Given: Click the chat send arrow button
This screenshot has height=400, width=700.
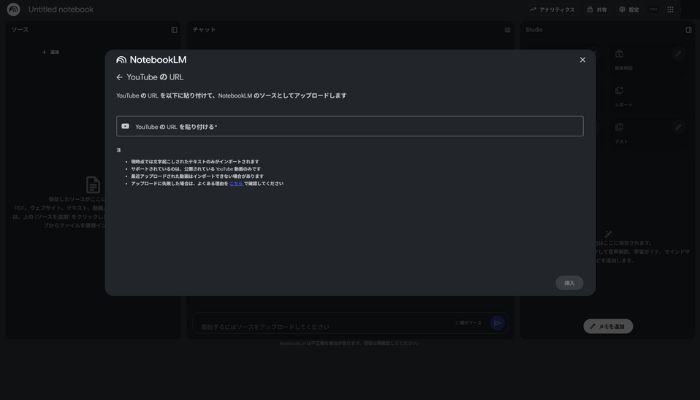Looking at the screenshot, I should click(x=498, y=323).
